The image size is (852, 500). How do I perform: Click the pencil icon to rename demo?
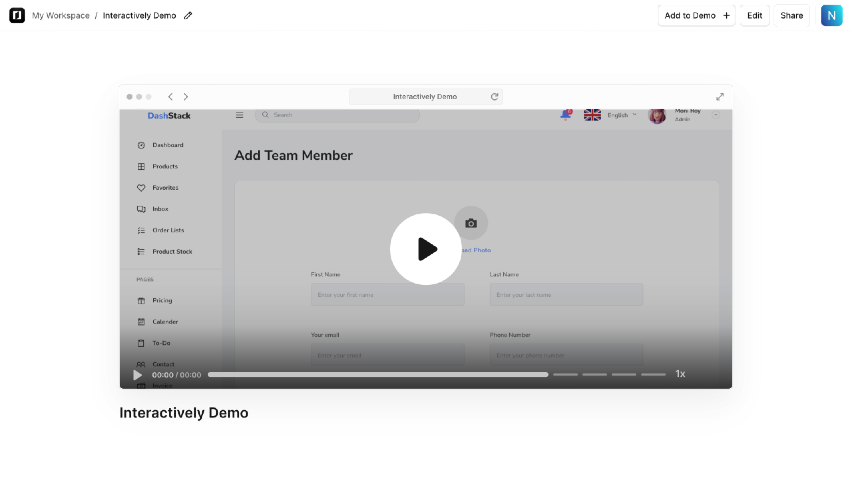(x=188, y=16)
